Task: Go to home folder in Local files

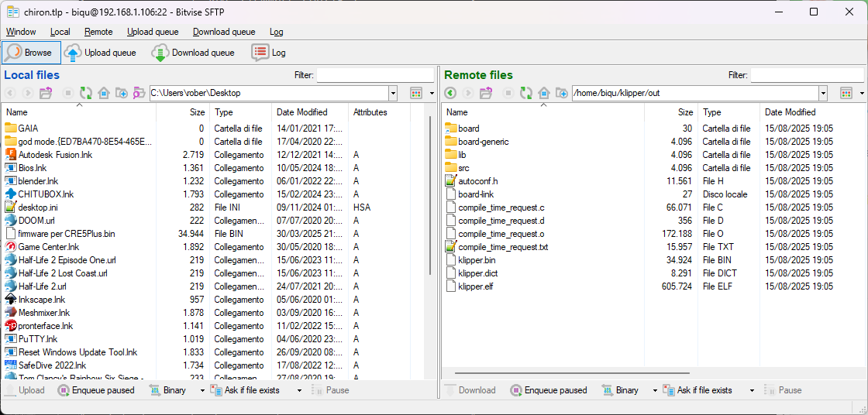Action: click(x=104, y=93)
